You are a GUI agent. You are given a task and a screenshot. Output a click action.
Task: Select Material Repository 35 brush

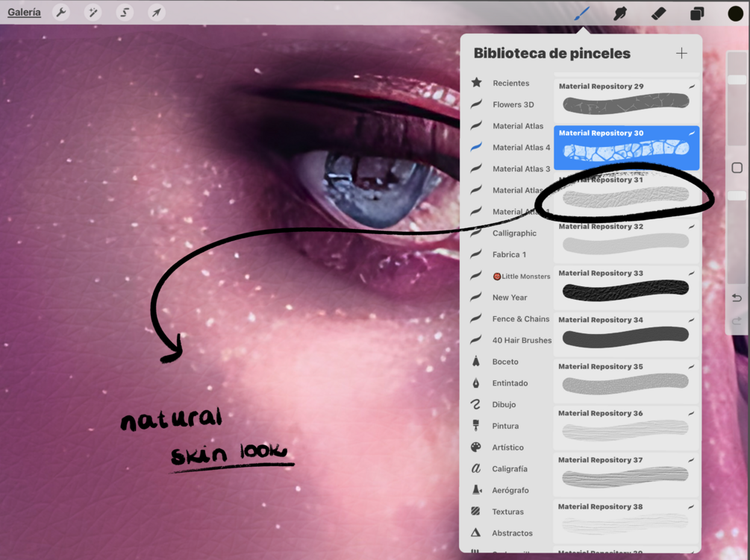(x=627, y=381)
